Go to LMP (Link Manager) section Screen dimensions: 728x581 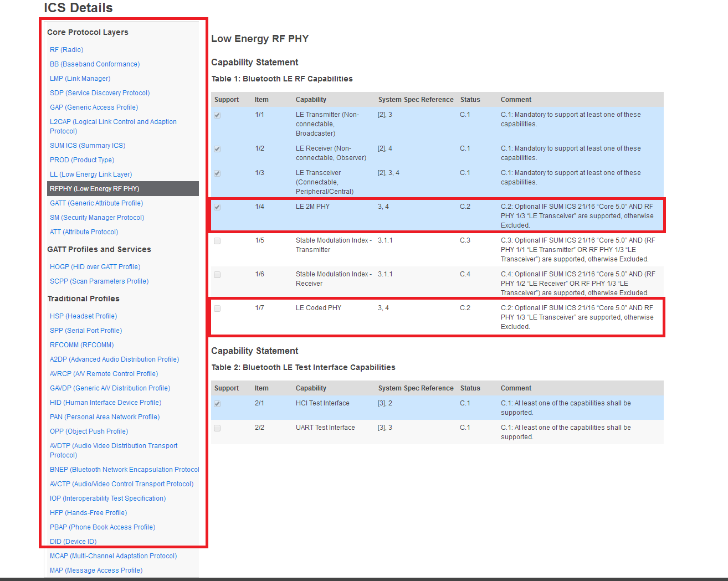coord(80,79)
